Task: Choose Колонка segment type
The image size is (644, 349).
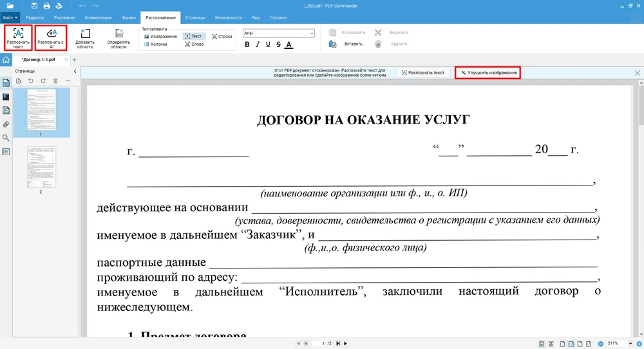Action: coord(160,44)
